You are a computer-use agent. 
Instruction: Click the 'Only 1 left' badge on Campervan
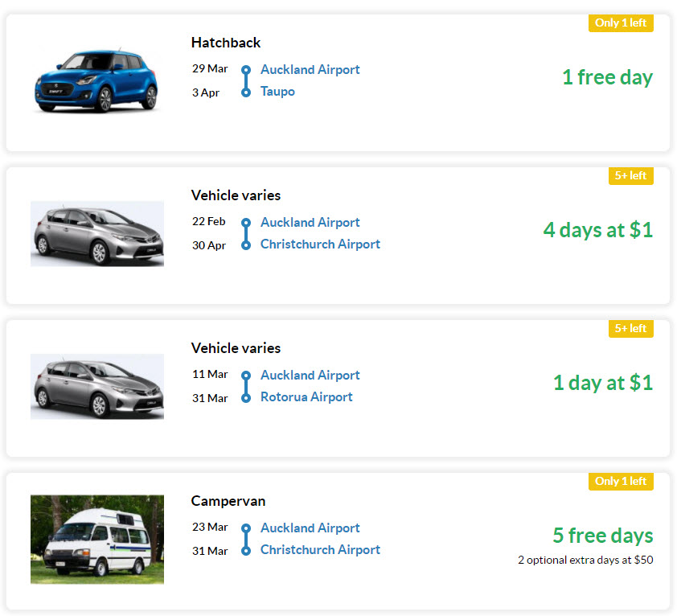tap(621, 481)
